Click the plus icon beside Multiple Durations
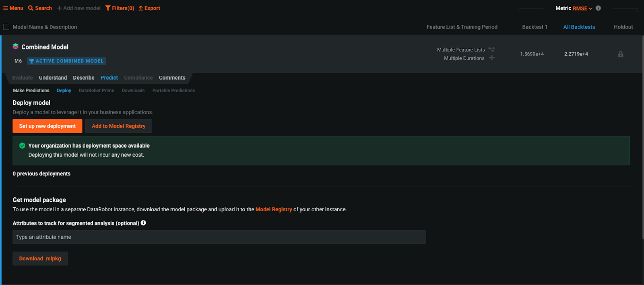 click(x=492, y=58)
